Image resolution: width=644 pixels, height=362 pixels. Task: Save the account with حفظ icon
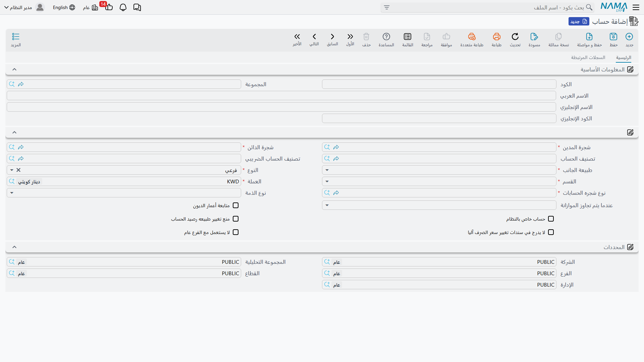point(613,37)
